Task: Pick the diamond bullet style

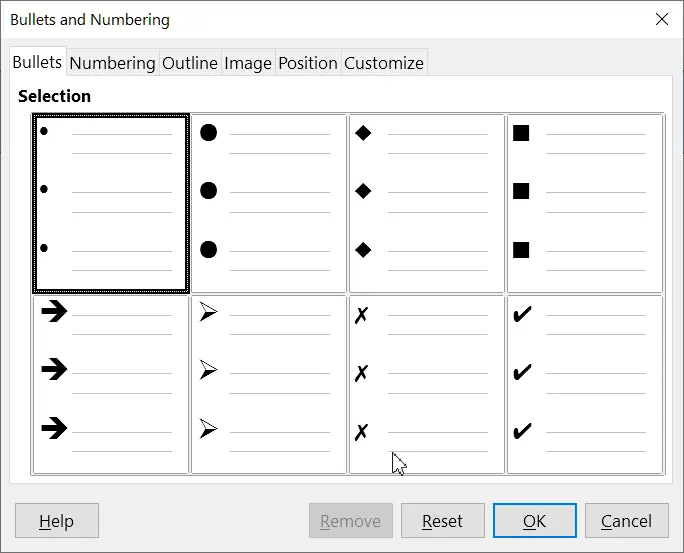Action: tap(427, 203)
